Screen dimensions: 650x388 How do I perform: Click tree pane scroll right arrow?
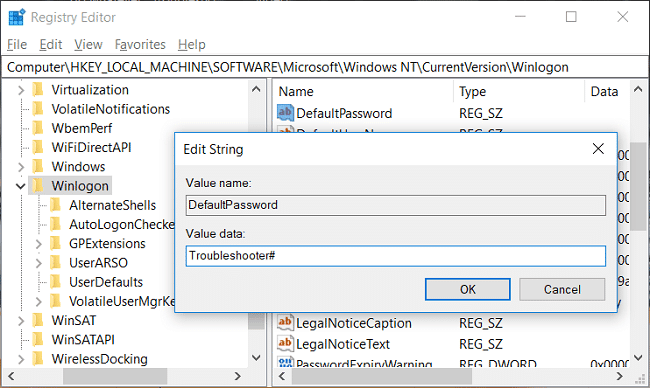pyautogui.click(x=238, y=376)
